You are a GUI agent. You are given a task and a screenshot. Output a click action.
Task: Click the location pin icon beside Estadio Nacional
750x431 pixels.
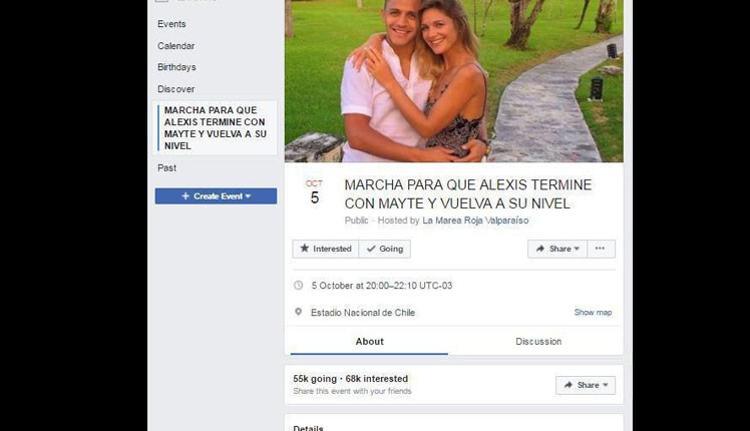coord(298,312)
